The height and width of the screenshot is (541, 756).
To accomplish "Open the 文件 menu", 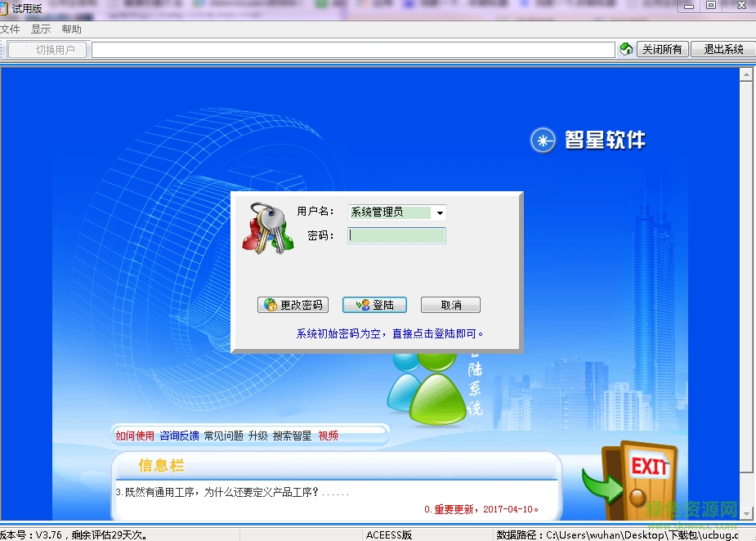I will 11,29.
